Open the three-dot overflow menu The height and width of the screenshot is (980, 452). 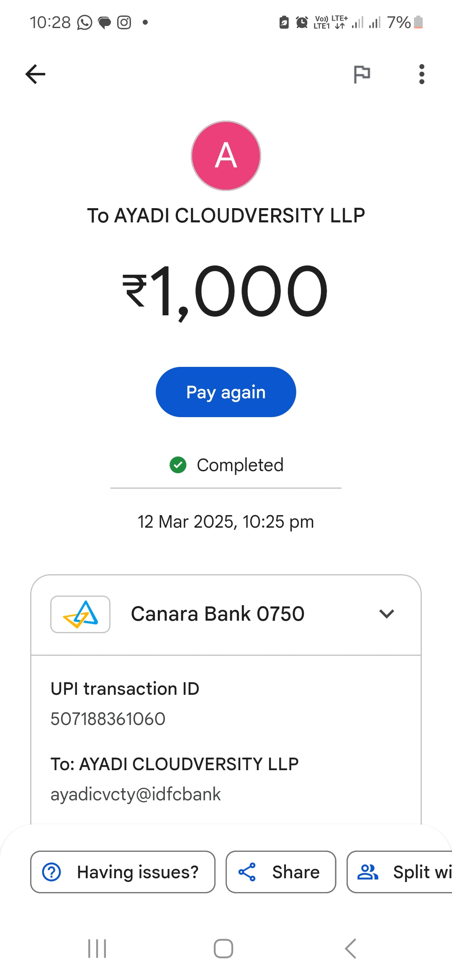[421, 75]
